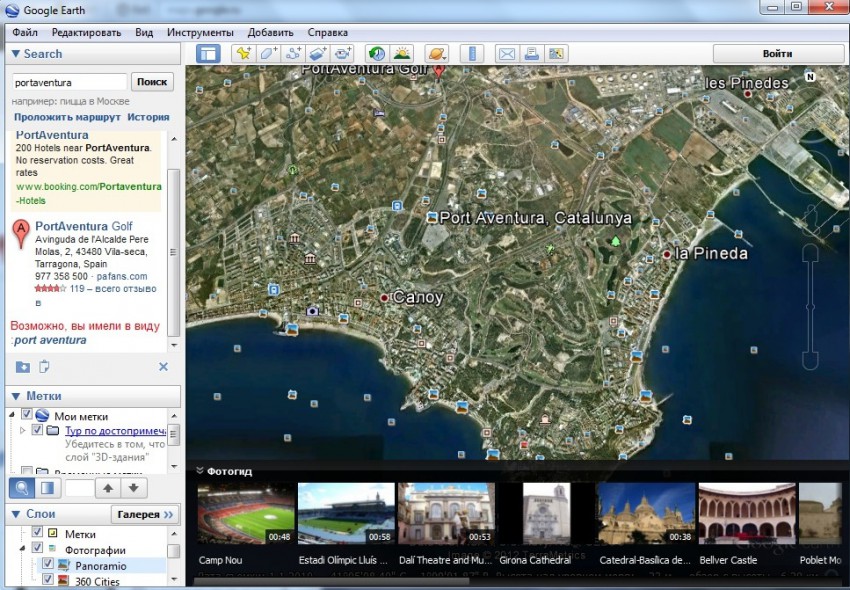Collapse the Search panel header
Image resolution: width=850 pixels, height=590 pixels.
coord(14,54)
